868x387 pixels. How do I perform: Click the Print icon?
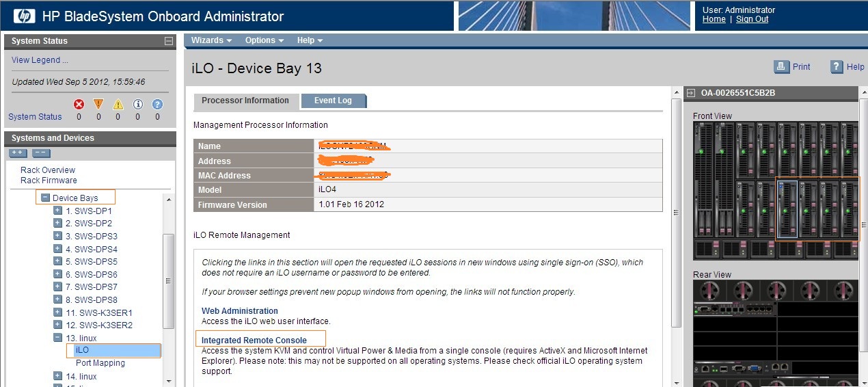click(782, 66)
